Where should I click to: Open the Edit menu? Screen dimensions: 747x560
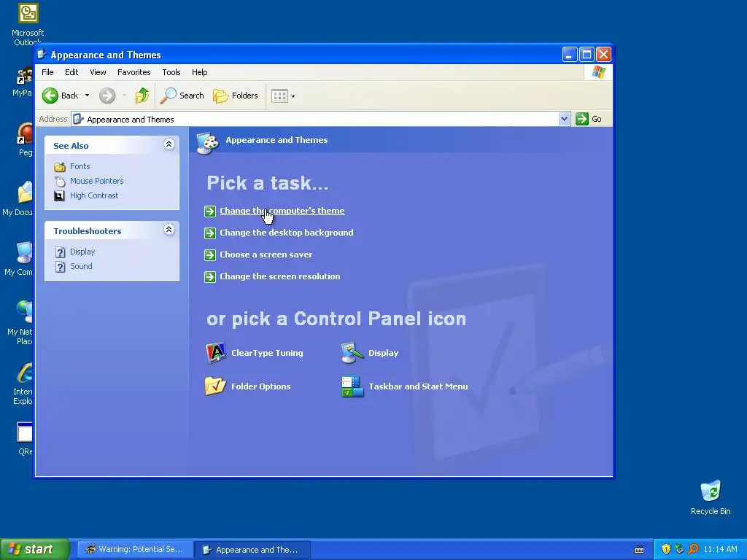click(71, 72)
